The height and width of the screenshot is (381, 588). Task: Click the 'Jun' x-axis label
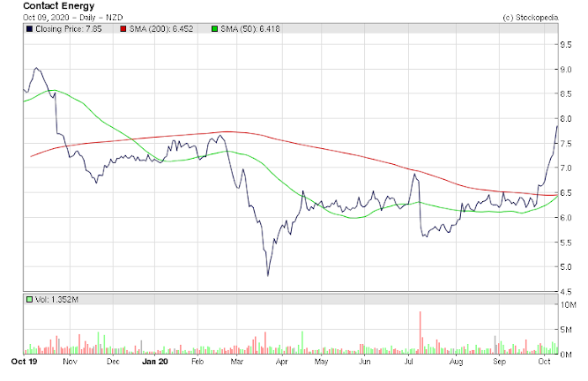[364, 362]
